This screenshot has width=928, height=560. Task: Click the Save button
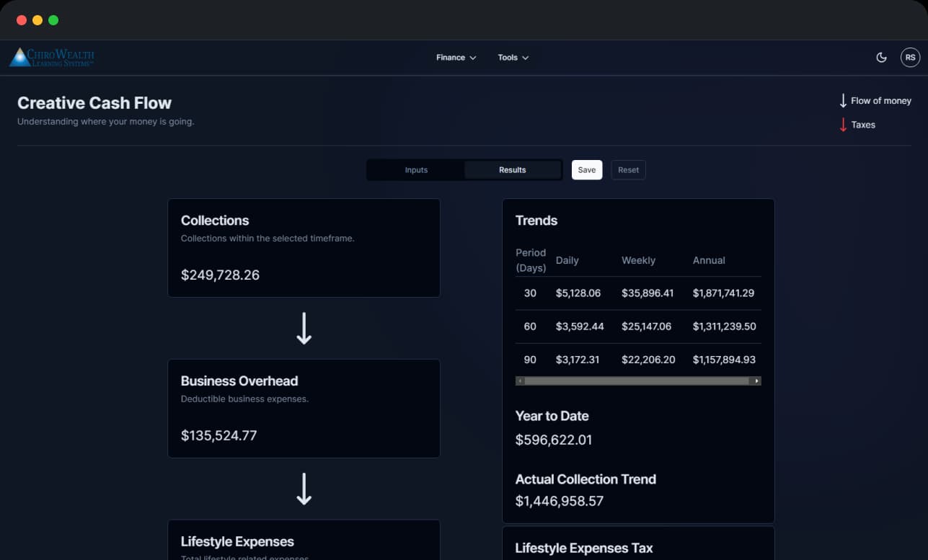coord(586,169)
